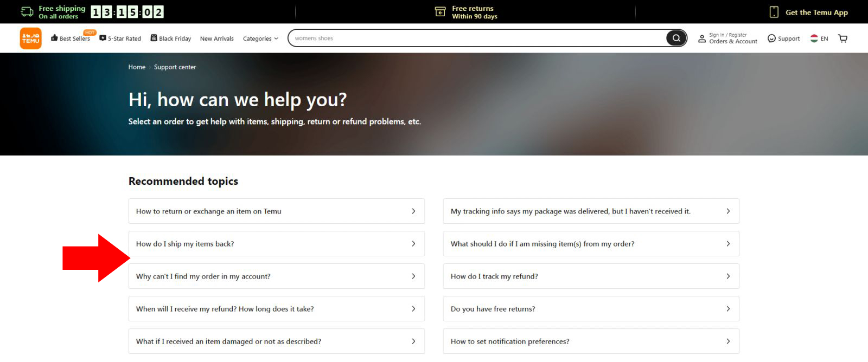Open chevron for 'When will I receive my refund?'
This screenshot has width=868, height=362.
coord(413,309)
